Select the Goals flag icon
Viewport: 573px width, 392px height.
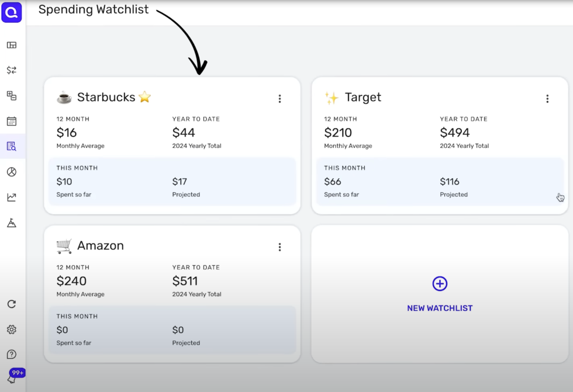click(x=12, y=223)
